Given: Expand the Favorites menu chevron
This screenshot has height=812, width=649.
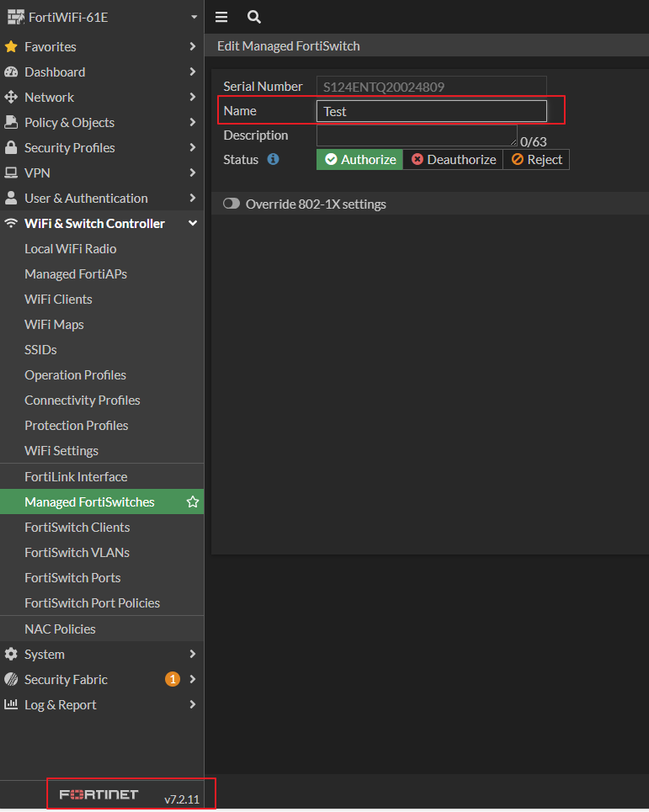Looking at the screenshot, I should [x=193, y=47].
